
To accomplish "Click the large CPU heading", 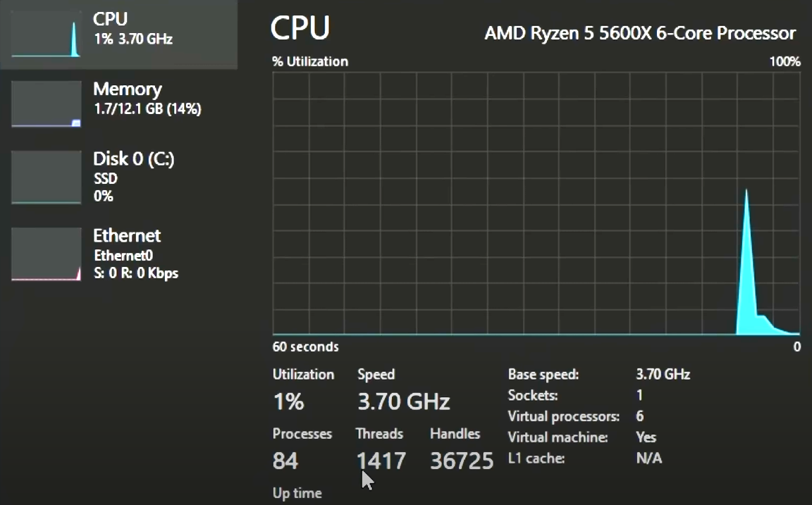I will pyautogui.click(x=300, y=28).
